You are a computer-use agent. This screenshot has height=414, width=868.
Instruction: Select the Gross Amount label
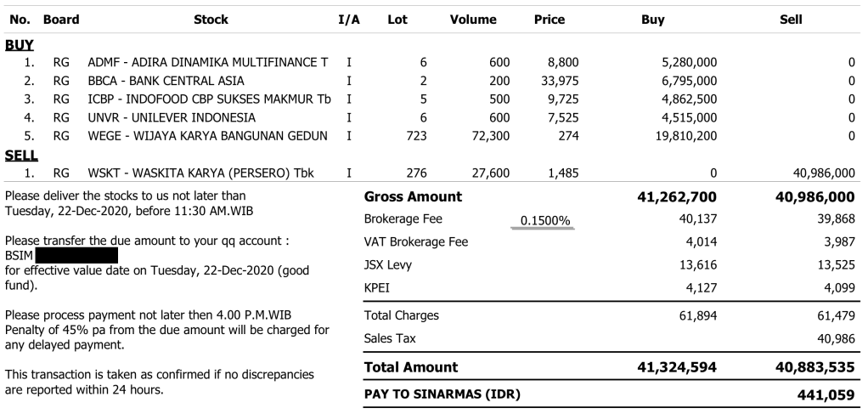tap(413, 197)
